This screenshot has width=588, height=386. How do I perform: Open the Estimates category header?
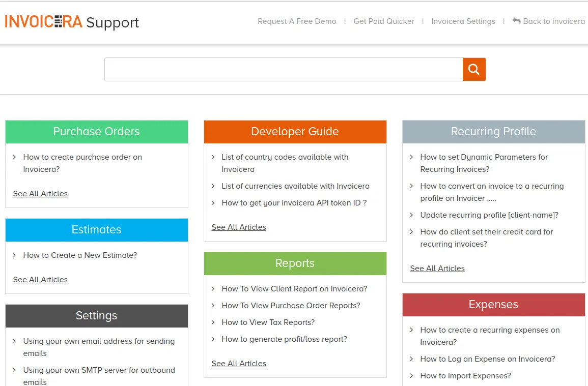tap(97, 230)
